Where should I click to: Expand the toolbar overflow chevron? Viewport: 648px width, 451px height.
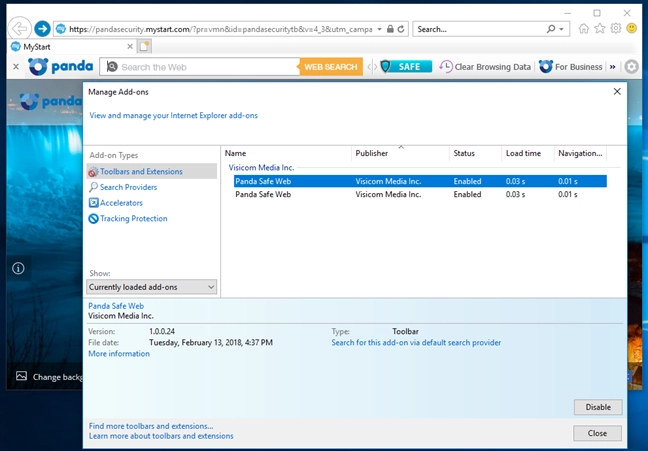tap(612, 67)
